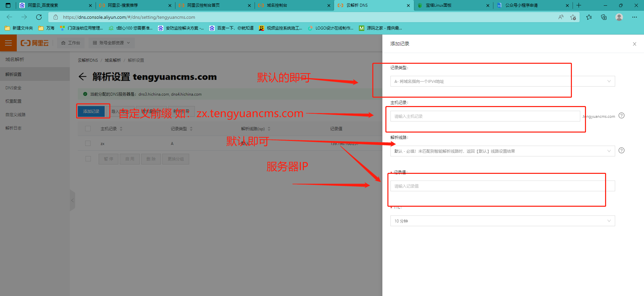Click 云解析DNS breadcrumb link

pyautogui.click(x=88, y=60)
